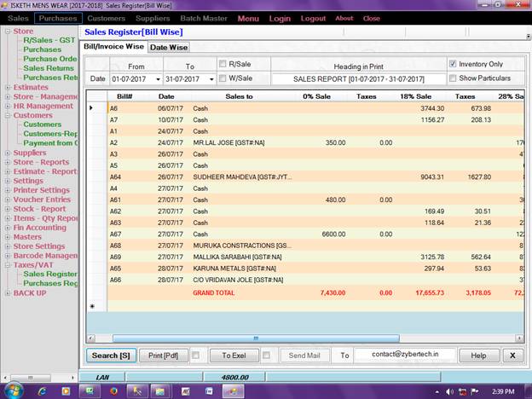The image size is (532, 399).
Task: Open the Batch Master menu
Action: pyautogui.click(x=203, y=18)
